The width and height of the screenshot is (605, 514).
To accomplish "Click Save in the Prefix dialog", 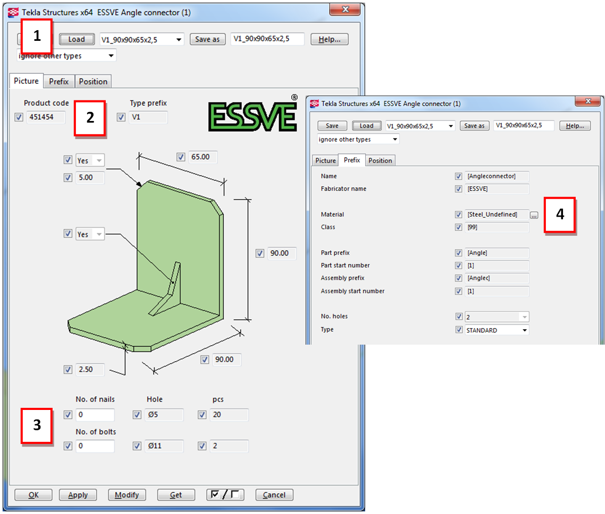I will [332, 126].
